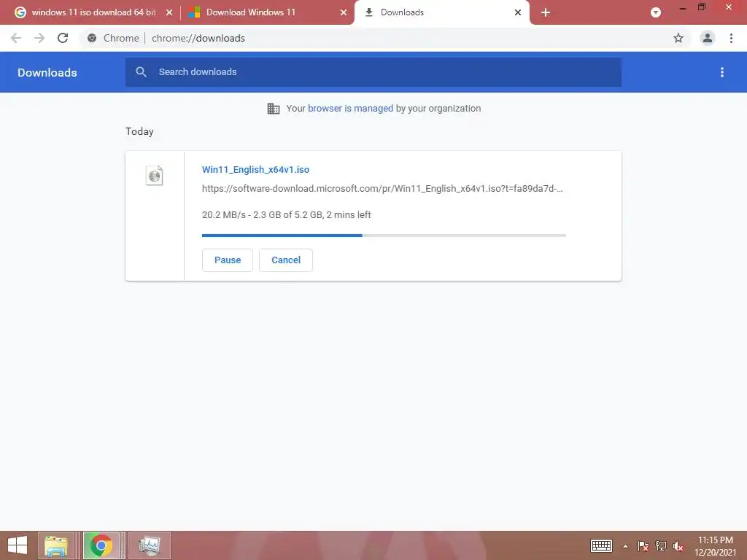Go forward using the browser forward arrow
Viewport: 747px width, 560px height.
(39, 38)
